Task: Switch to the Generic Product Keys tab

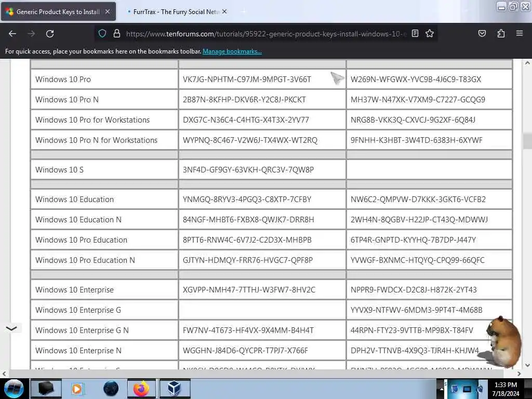Action: pos(58,11)
